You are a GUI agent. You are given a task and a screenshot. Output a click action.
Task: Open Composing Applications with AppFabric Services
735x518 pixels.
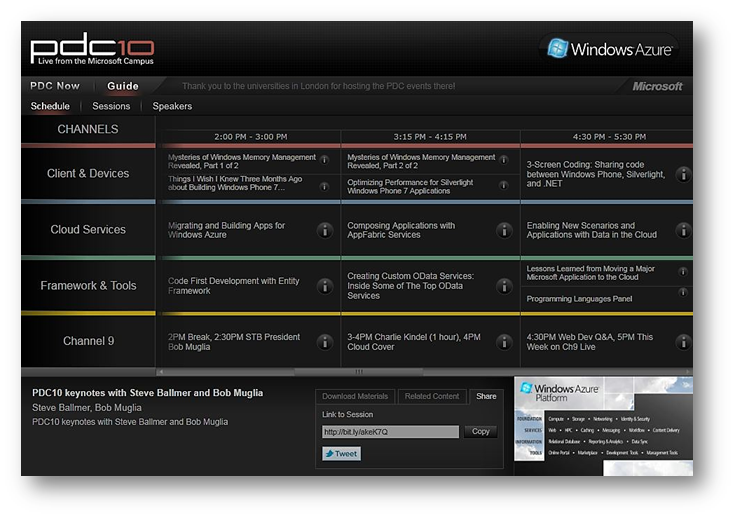pyautogui.click(x=401, y=230)
